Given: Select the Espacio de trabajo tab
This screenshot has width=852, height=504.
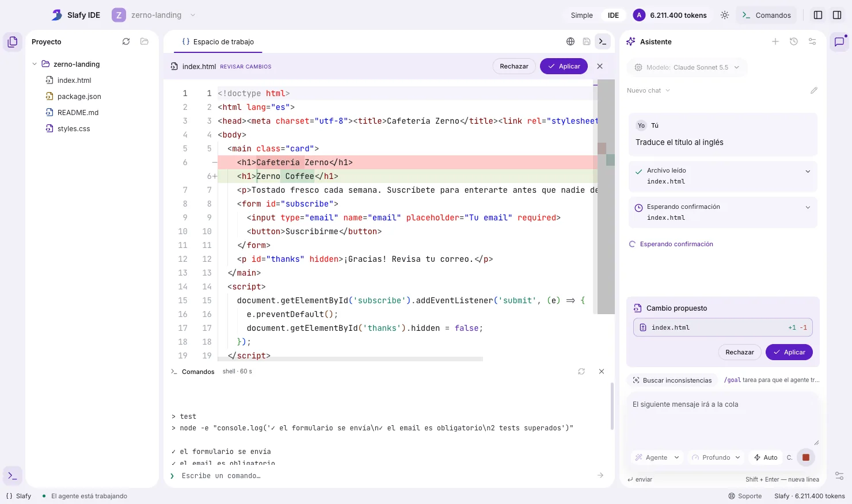Looking at the screenshot, I should click(218, 41).
